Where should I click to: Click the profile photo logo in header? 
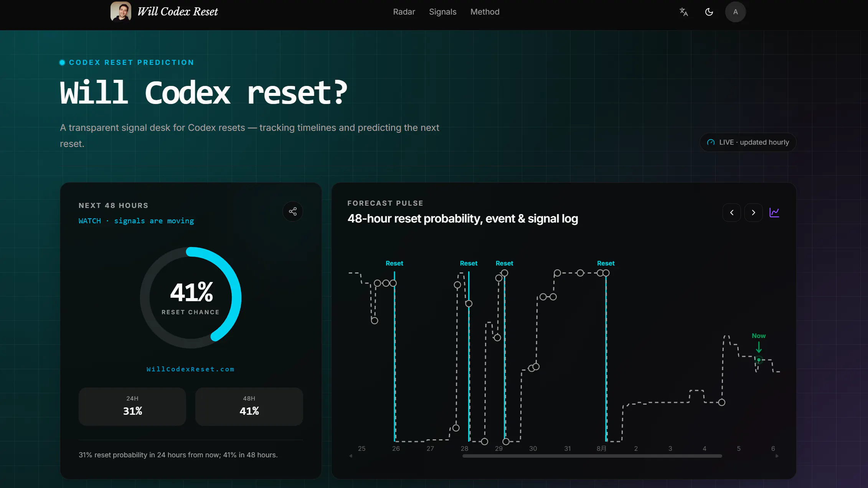point(120,12)
